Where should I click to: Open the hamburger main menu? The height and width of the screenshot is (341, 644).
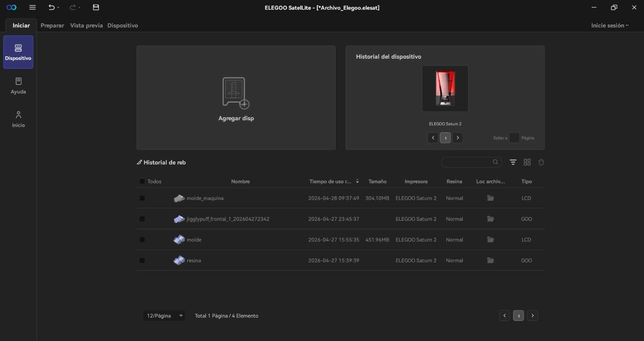(33, 8)
